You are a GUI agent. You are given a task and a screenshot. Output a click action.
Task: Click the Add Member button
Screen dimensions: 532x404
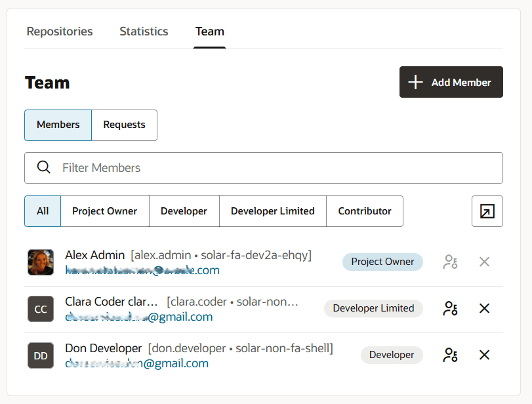pyautogui.click(x=451, y=82)
